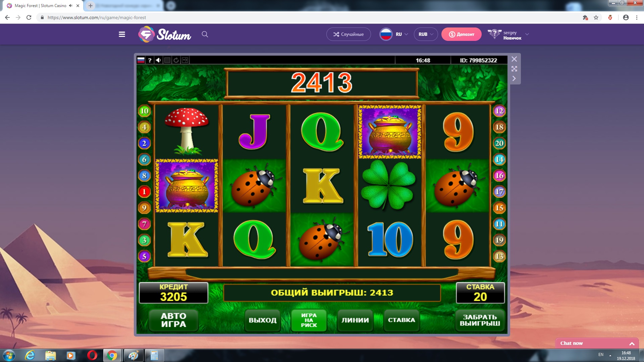Click the Депозит deposit button
Image resolution: width=644 pixels, height=362 pixels.
462,34
